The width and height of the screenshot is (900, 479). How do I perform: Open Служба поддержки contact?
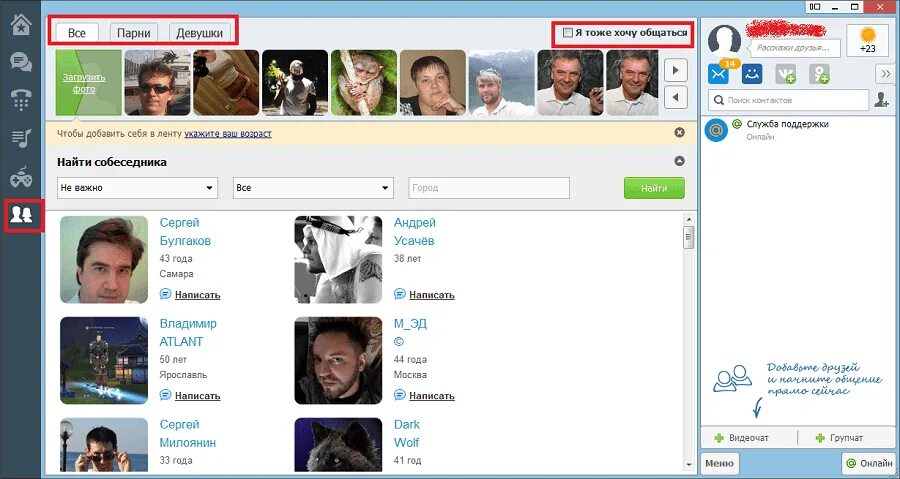coord(798,130)
